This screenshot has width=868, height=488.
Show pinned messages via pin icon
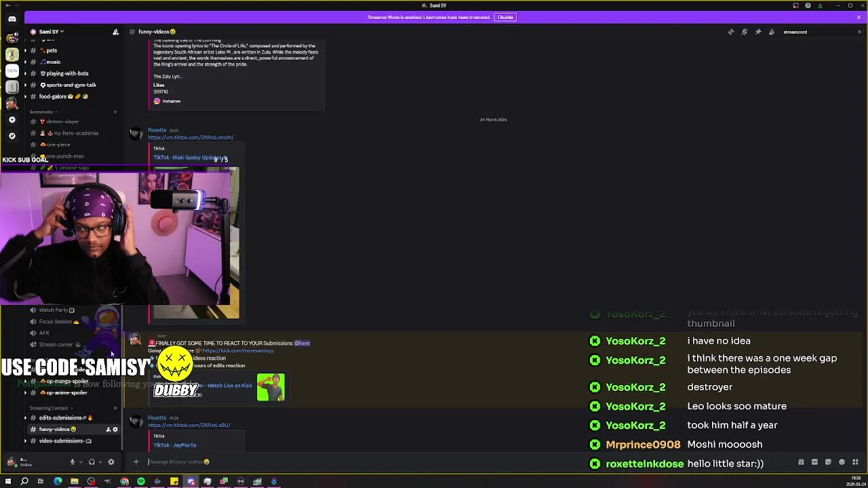(757, 32)
